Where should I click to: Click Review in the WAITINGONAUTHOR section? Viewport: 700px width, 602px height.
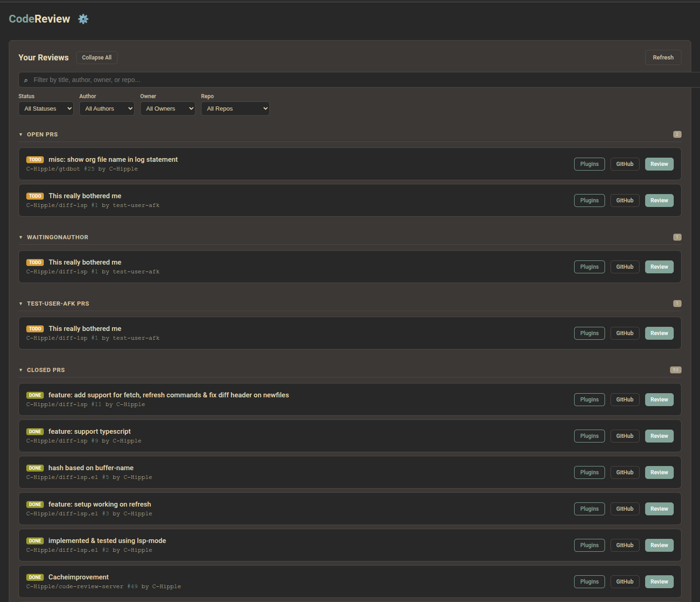(659, 267)
